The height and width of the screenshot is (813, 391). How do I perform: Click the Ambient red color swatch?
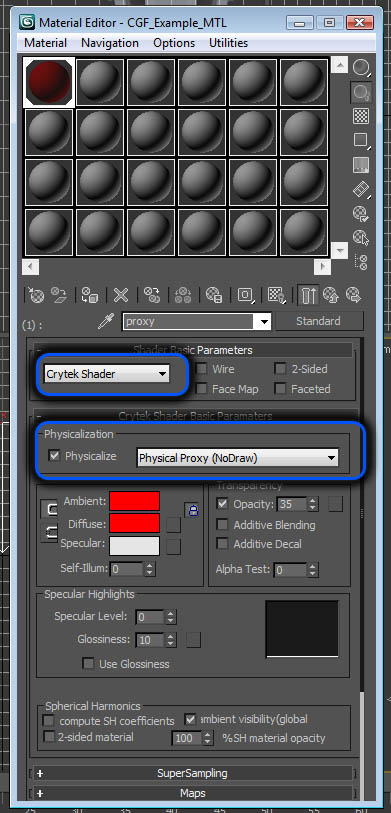click(134, 502)
